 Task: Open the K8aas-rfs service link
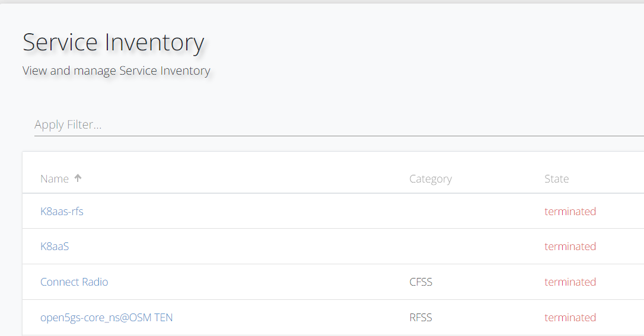click(x=62, y=212)
